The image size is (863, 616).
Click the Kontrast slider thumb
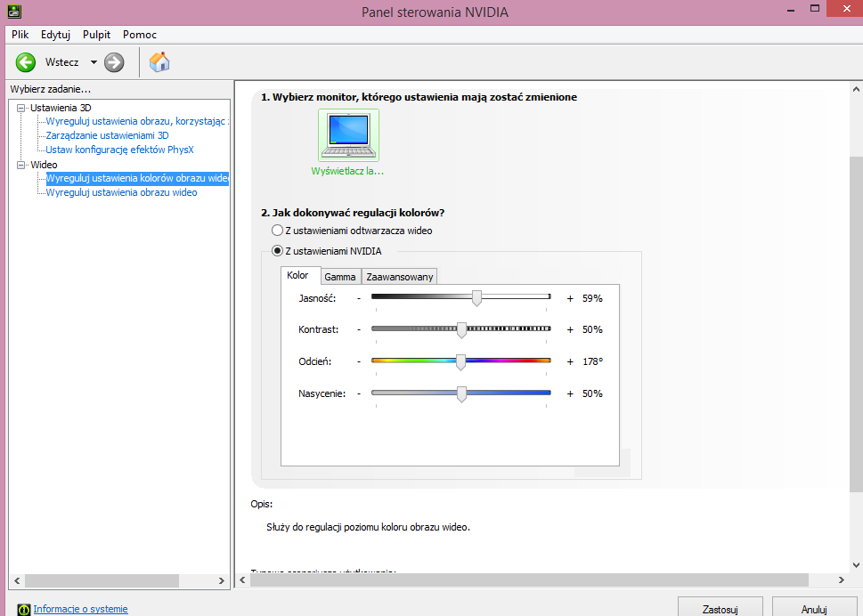pyautogui.click(x=461, y=329)
